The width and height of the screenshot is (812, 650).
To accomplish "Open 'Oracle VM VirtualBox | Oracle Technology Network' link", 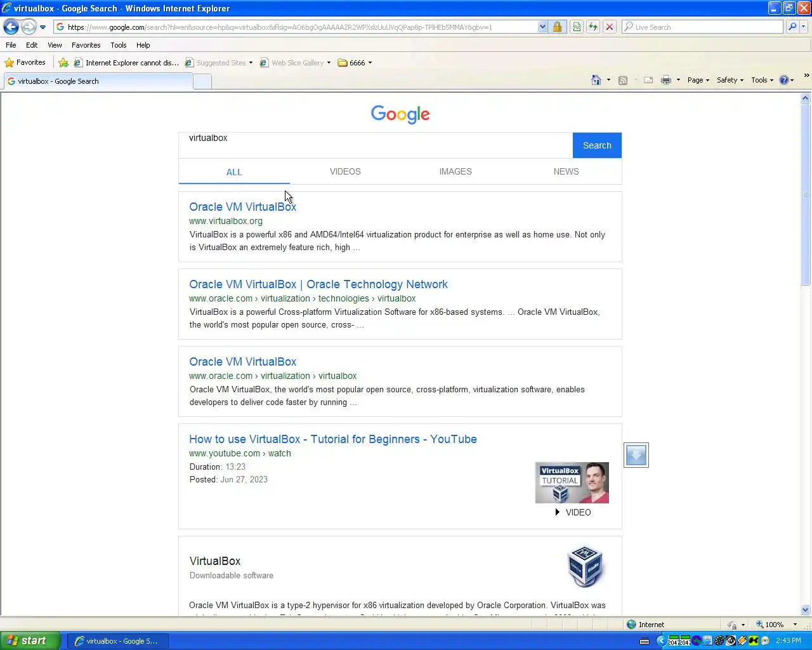I will click(318, 284).
